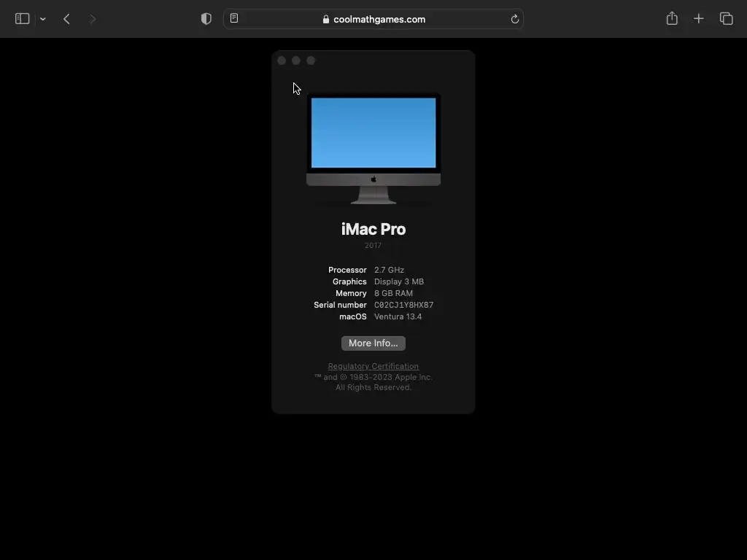The image size is (747, 560).
Task: Click the Processor label
Action: pos(347,270)
